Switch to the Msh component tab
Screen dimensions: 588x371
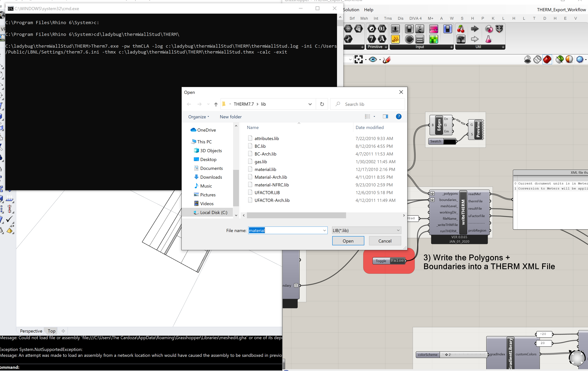pyautogui.click(x=364, y=18)
